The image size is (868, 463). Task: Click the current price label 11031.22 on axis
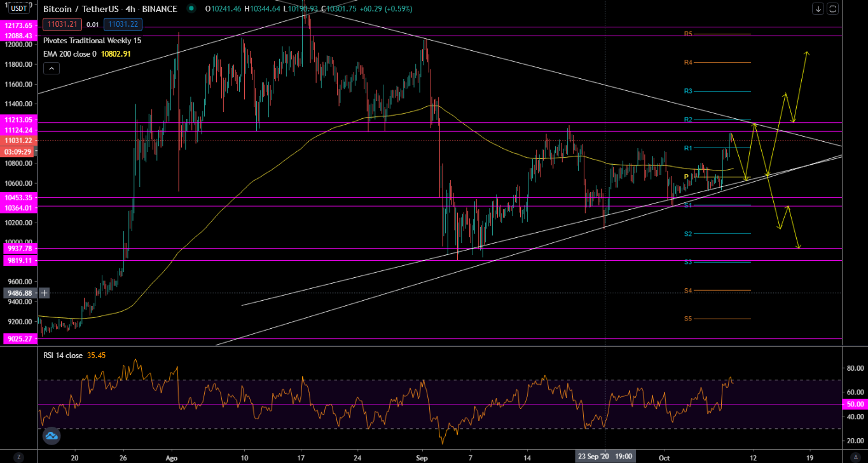coord(18,141)
